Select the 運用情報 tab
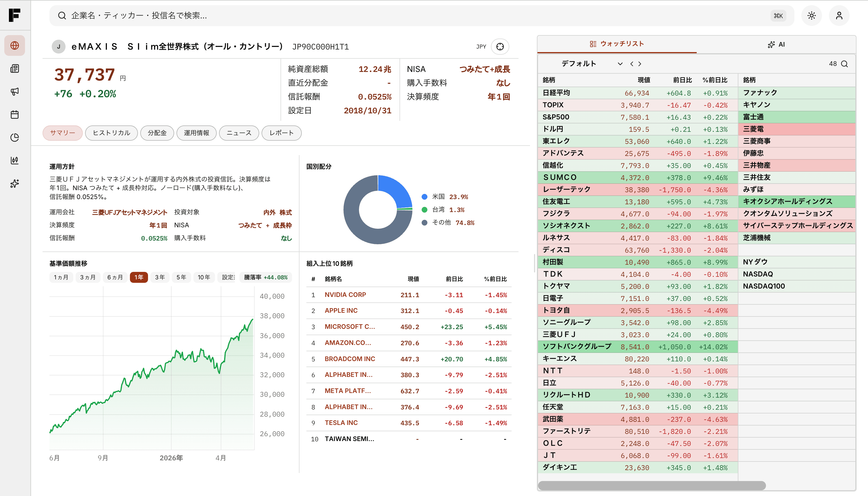Screen dimensions: 868x496 click(197, 133)
